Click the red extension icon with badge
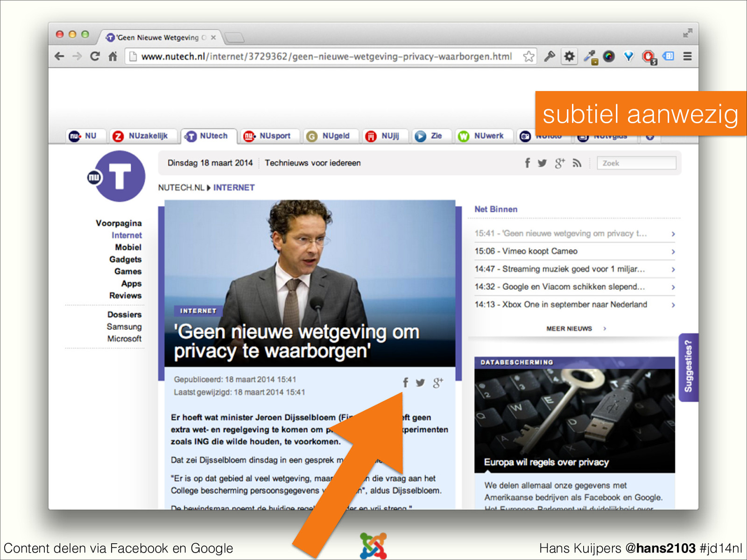The height and width of the screenshot is (560, 747). 648,57
